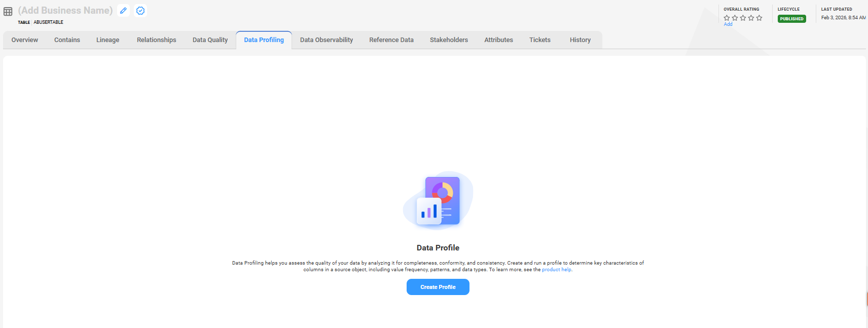Open the Lineage tab
This screenshot has height=328, width=868.
(108, 40)
